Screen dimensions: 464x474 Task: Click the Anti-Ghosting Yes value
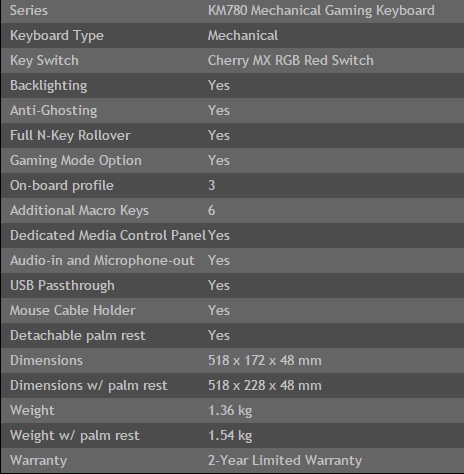click(219, 110)
